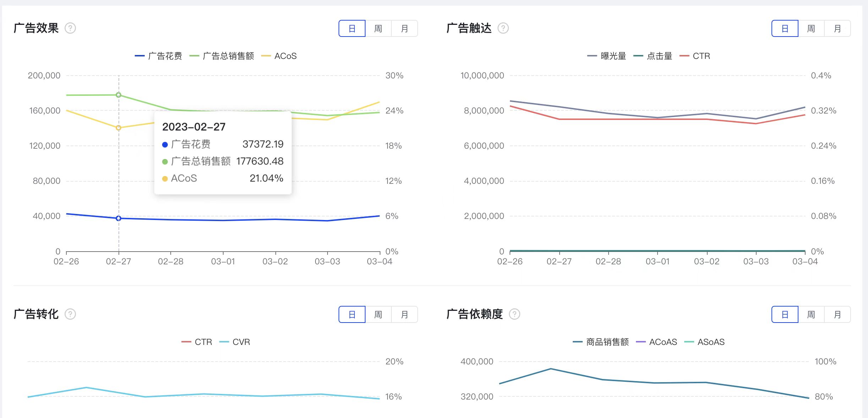Image resolution: width=868 pixels, height=418 pixels.
Task: Click help icon beside 广告触达 title
Action: coord(503,28)
